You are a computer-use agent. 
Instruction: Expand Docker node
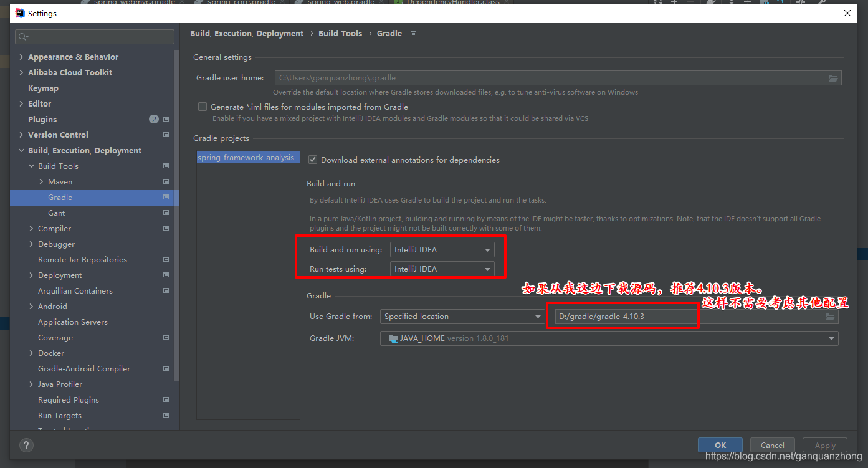[x=32, y=353]
